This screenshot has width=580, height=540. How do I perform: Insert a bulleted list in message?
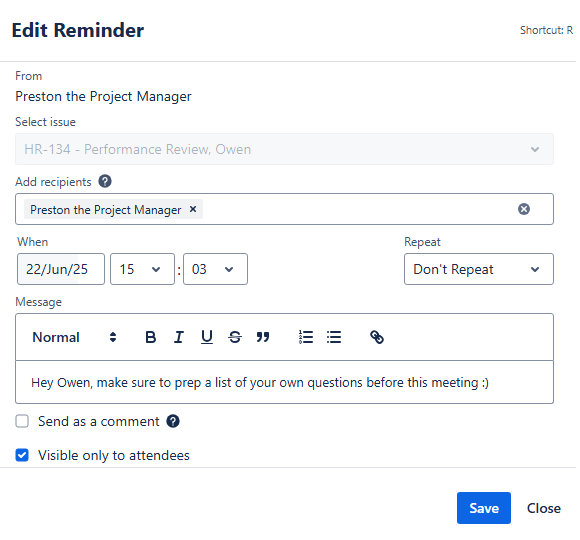[x=334, y=337]
